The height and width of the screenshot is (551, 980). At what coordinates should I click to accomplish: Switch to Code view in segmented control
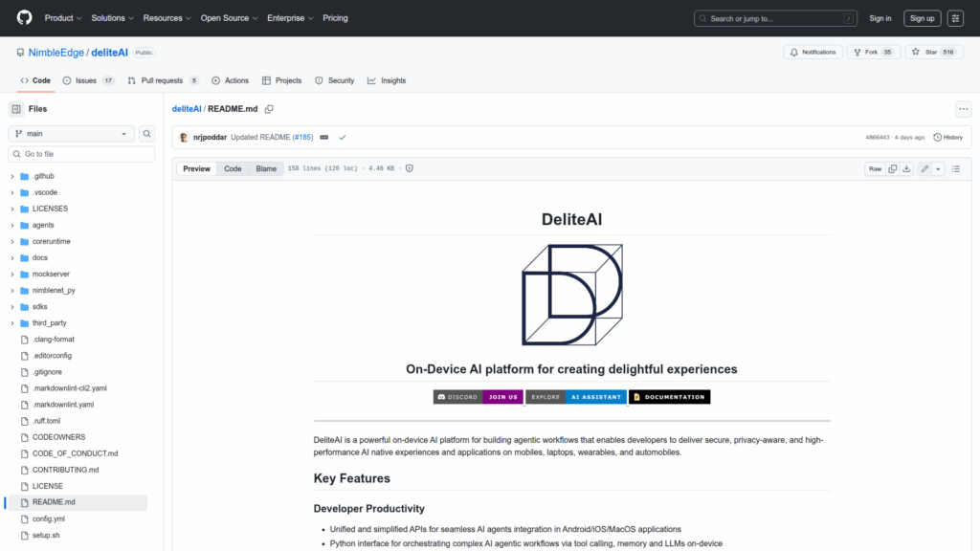(233, 168)
